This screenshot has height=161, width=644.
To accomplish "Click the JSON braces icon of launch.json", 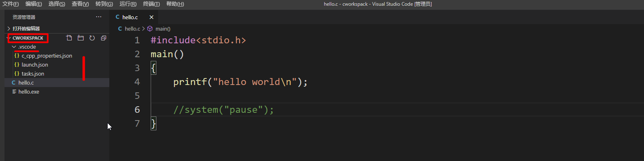I will point(17,65).
